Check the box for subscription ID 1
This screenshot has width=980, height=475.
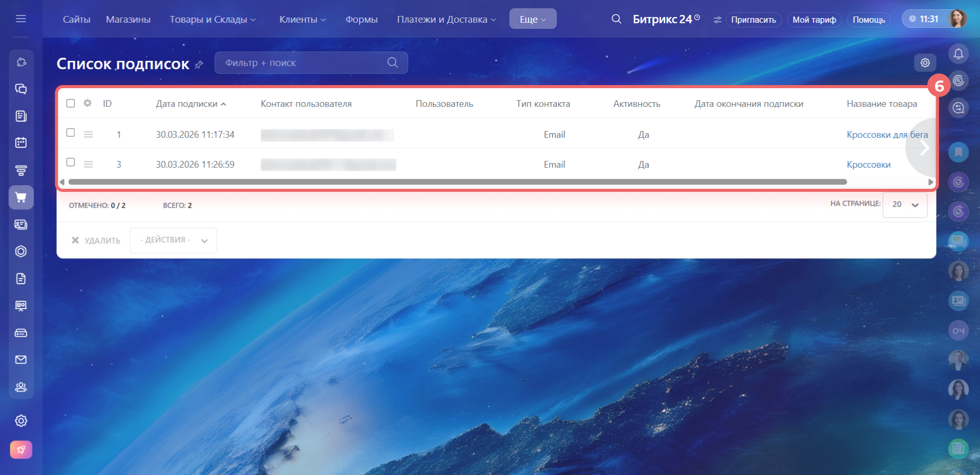coord(71,133)
